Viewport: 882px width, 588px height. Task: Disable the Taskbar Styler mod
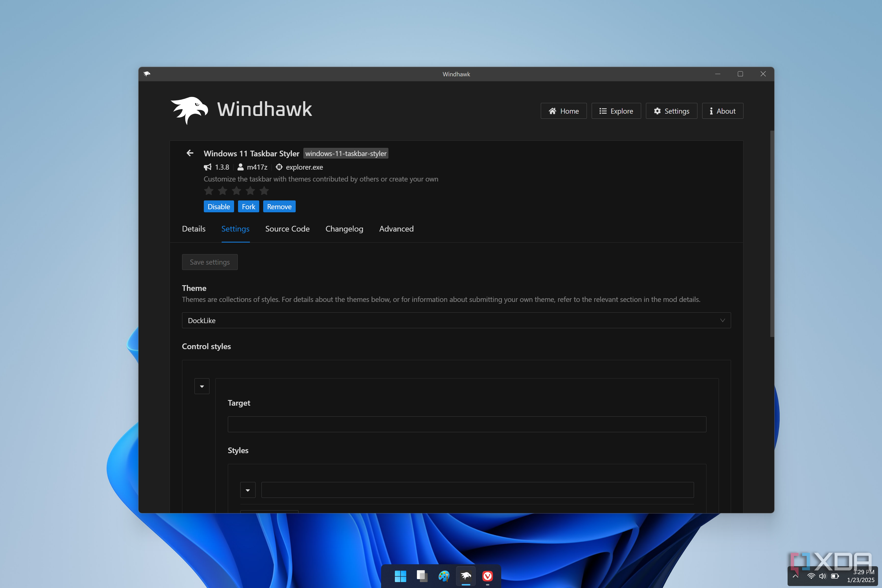tap(219, 207)
